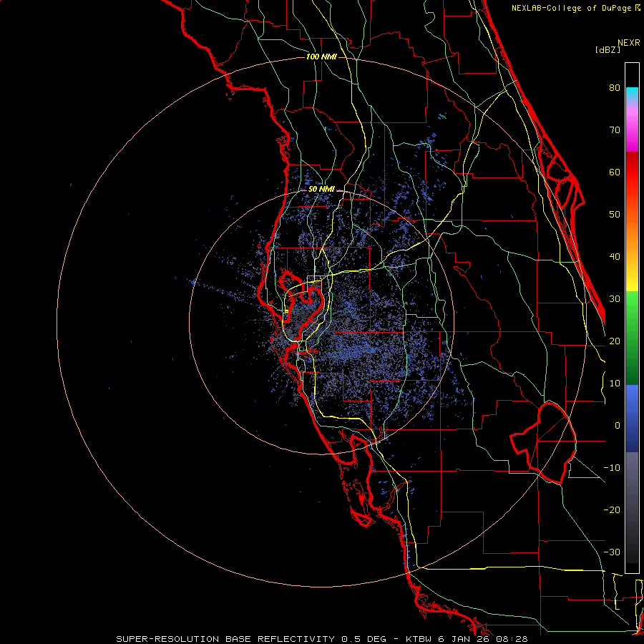Screen dimensions: 644x644
Task: Click the 20 value on dBZ scale
Action: pos(615,341)
